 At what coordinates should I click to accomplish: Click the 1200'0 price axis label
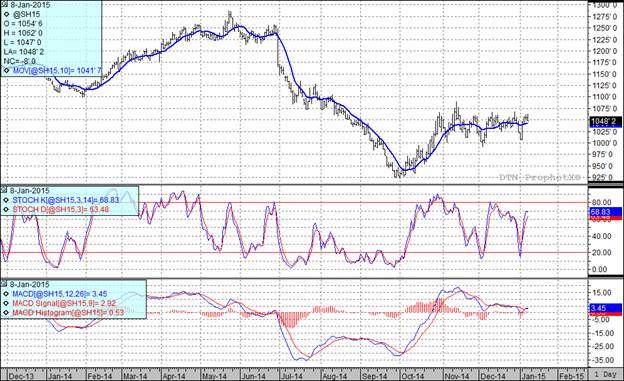[605, 51]
